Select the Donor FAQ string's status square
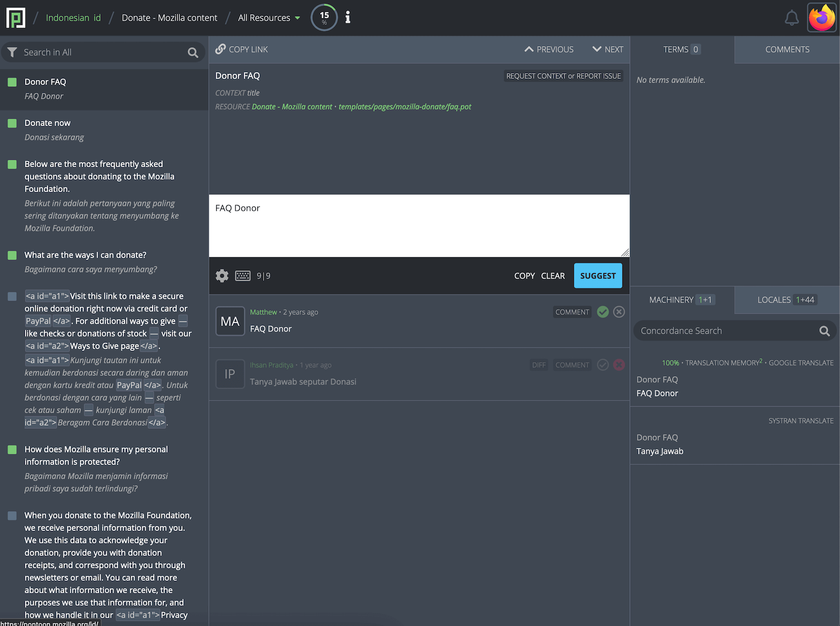 [x=12, y=81]
